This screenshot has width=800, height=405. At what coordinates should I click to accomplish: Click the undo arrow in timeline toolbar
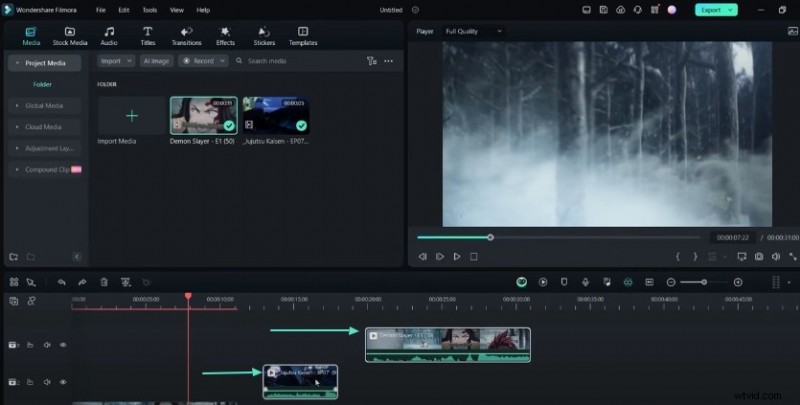tap(62, 283)
